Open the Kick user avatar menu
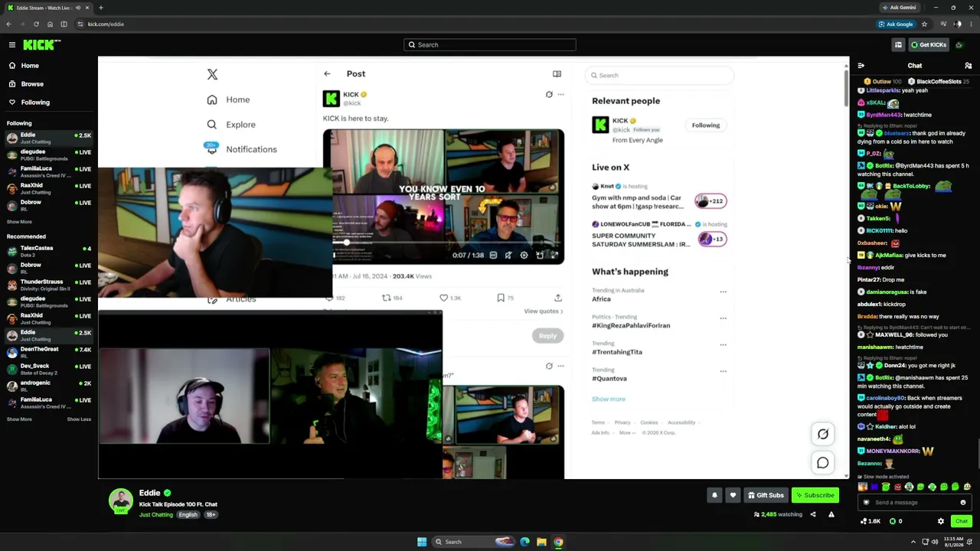This screenshot has width=980, height=551. [959, 45]
